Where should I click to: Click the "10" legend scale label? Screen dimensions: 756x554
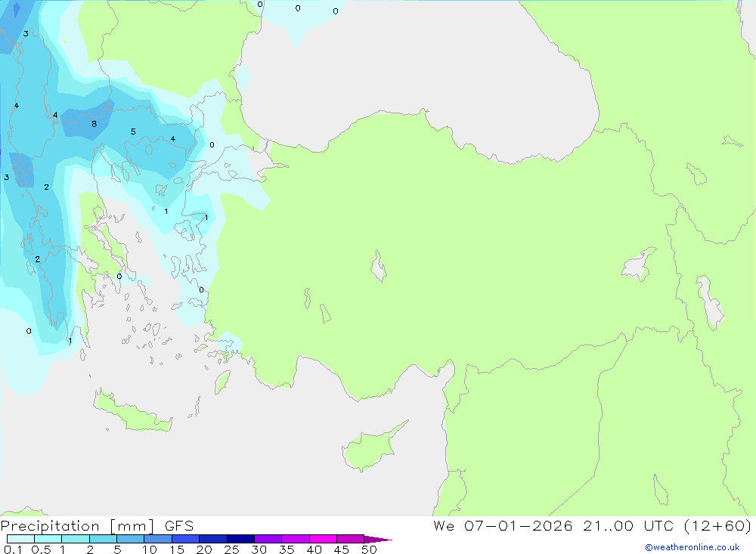click(149, 549)
